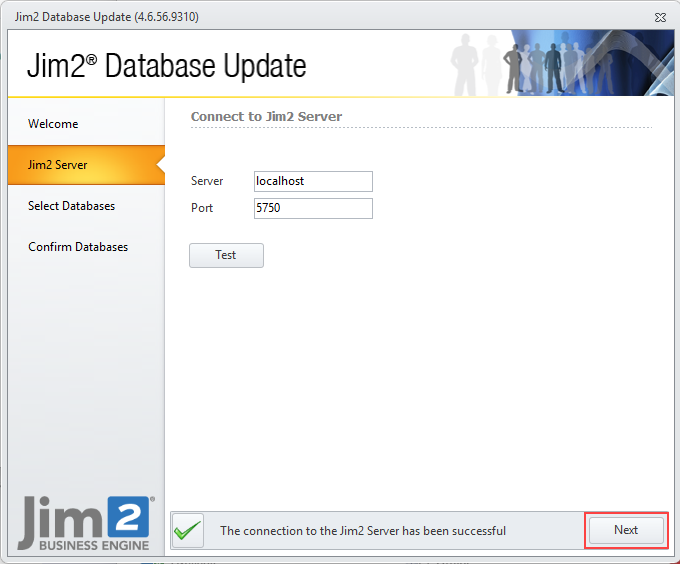680x564 pixels.
Task: Click the 'Server' field label
Action: [x=207, y=181]
